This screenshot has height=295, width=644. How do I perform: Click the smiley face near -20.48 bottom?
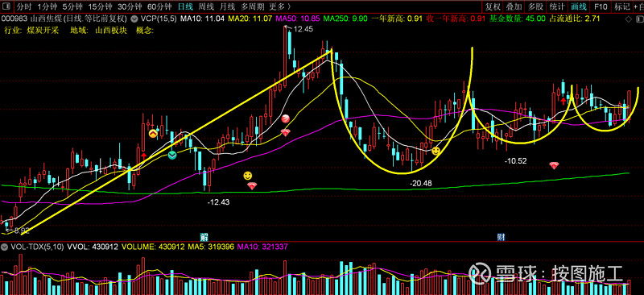tap(436, 151)
